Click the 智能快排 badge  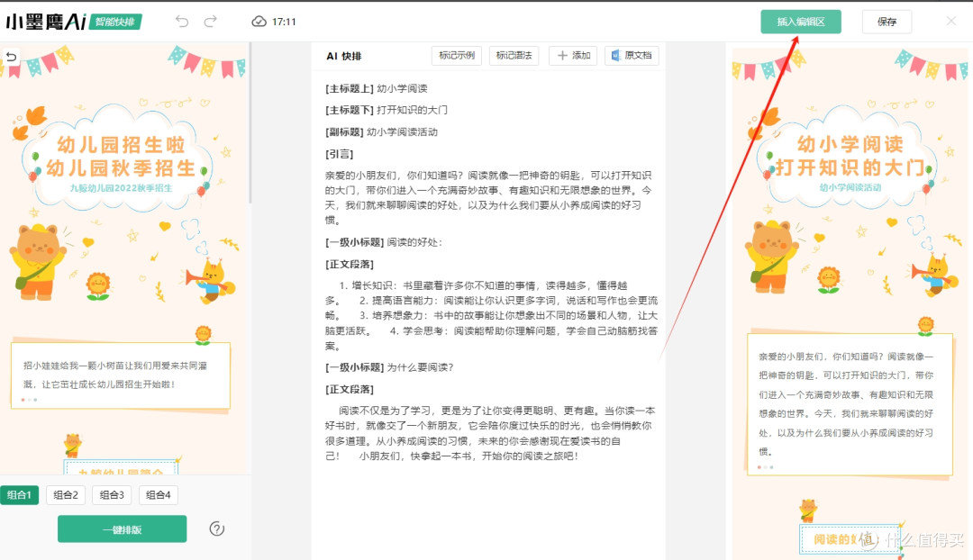pos(115,22)
